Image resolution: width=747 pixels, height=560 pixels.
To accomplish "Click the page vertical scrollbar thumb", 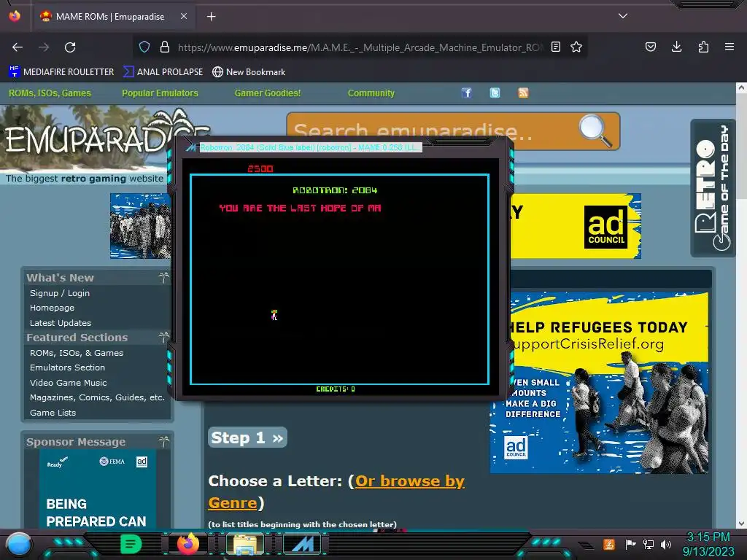I will 741,147.
